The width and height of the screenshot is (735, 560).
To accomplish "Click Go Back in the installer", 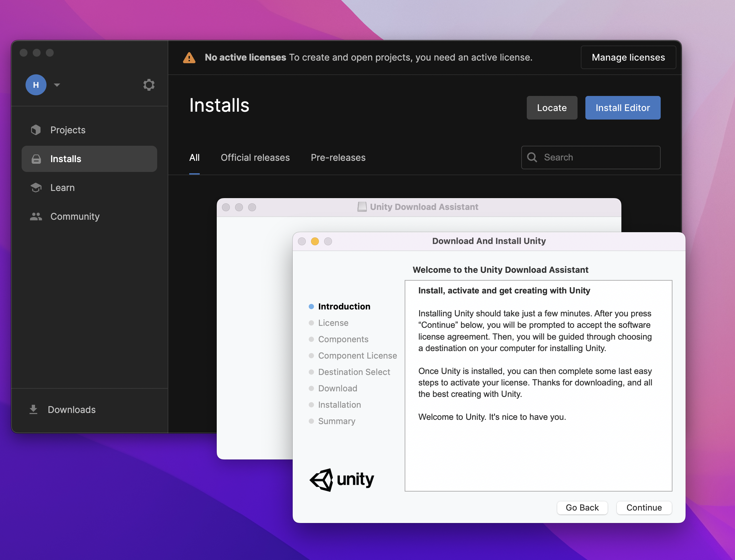I will 582,507.
